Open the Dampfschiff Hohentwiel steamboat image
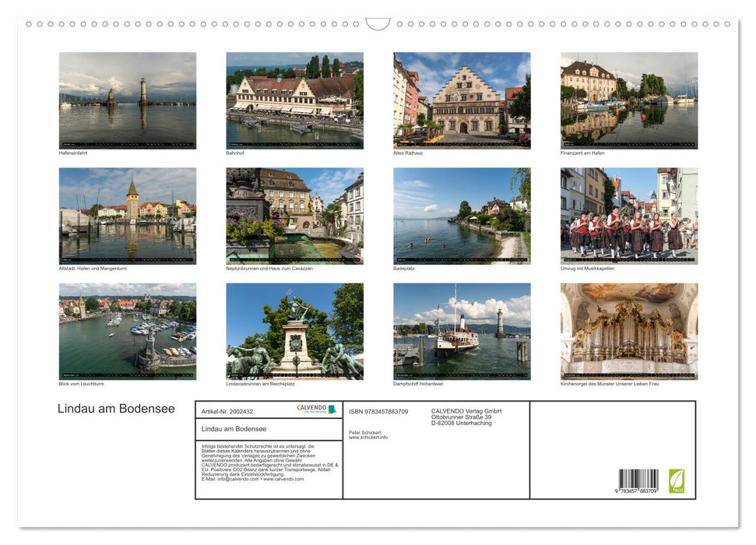Image resolution: width=756 pixels, height=545 pixels. (461, 330)
